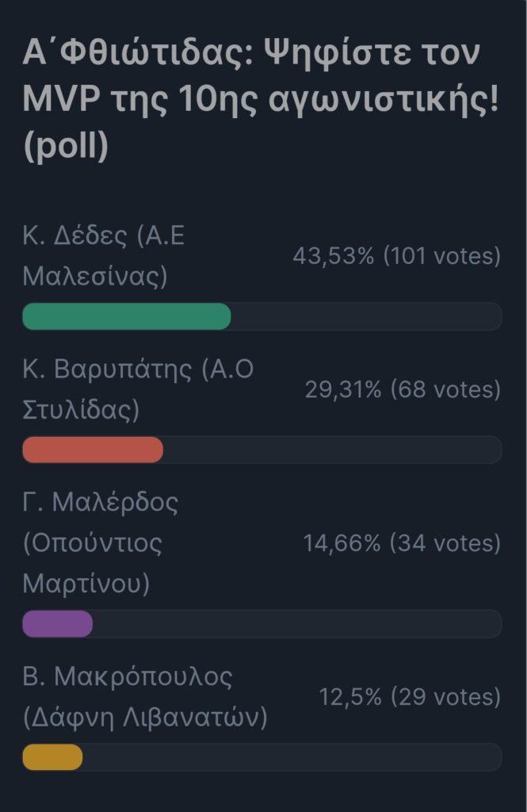Viewport: 527px width, 812px height.
Task: Click the 29,31% (68 votes) result
Action: point(403,389)
